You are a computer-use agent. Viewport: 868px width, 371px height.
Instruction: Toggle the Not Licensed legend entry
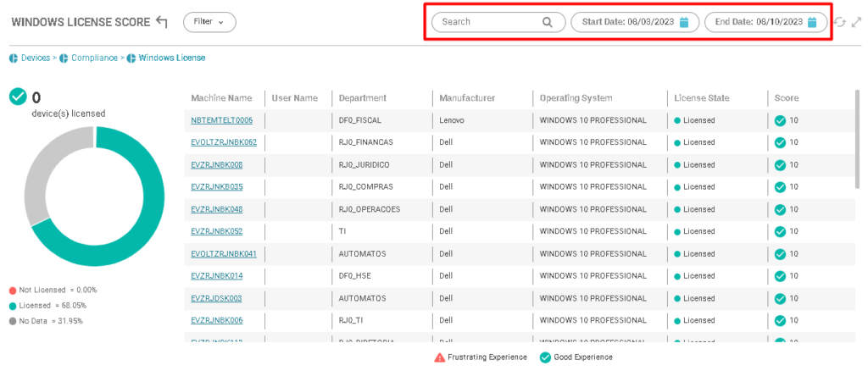tap(53, 290)
